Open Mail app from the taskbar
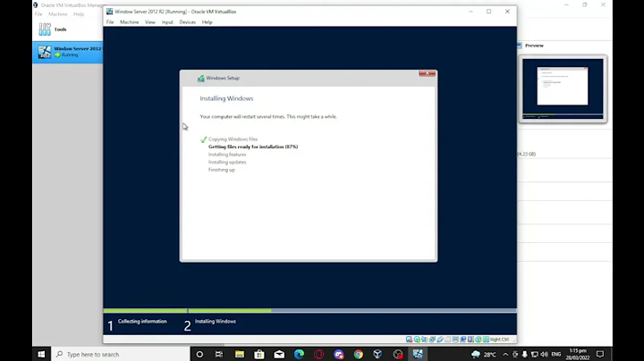 pyautogui.click(x=279, y=354)
